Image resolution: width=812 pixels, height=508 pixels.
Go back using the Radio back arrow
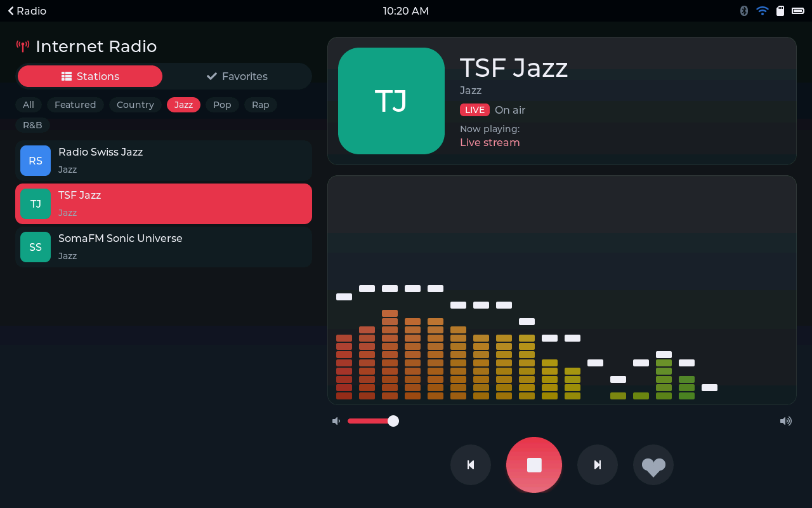[x=27, y=11]
